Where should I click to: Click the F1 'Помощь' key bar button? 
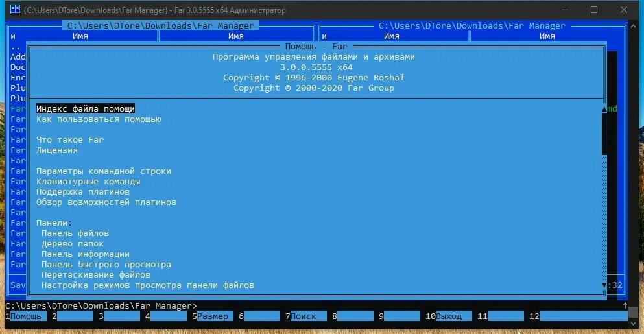coord(25,316)
